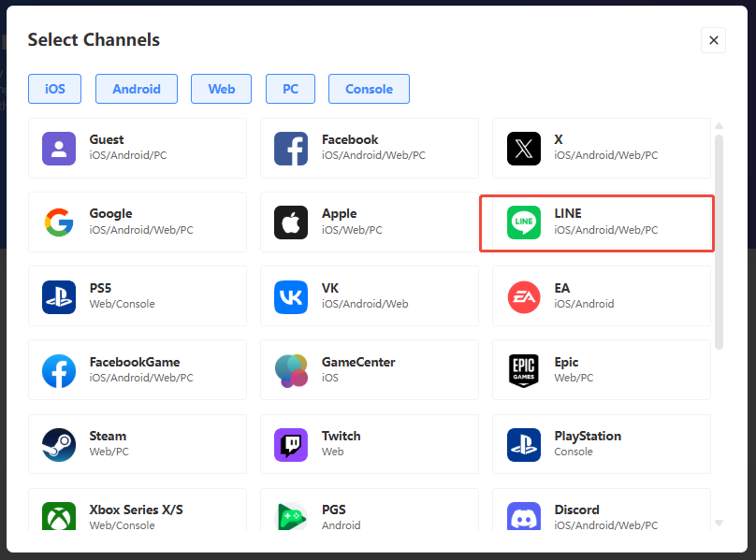Click the scrollbar up arrow
This screenshot has width=756, height=560.
(x=719, y=126)
